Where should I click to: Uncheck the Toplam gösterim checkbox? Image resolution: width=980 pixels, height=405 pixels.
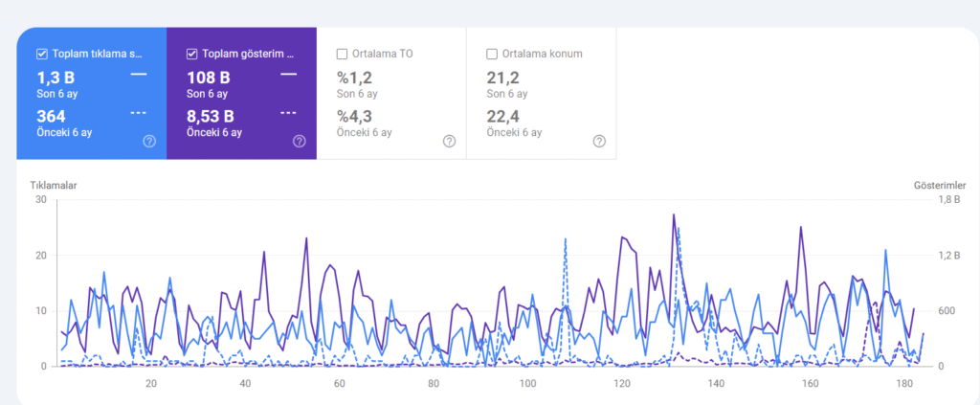192,54
